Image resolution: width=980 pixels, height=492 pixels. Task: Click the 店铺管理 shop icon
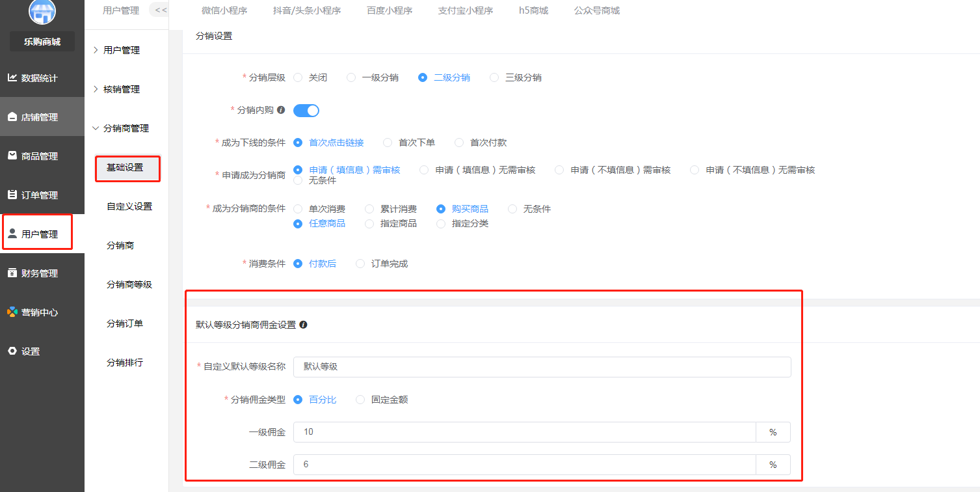coord(12,116)
